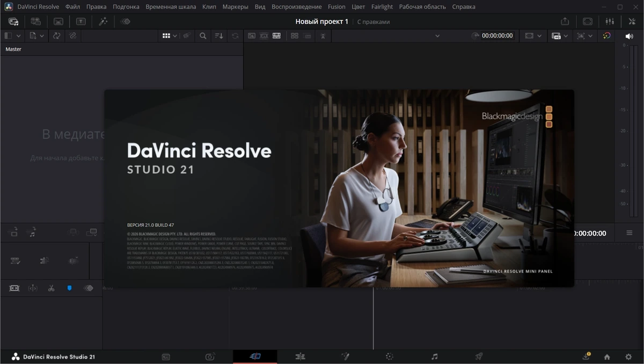Click the timeline timecode display at right
The image size is (644, 364).
click(590, 233)
